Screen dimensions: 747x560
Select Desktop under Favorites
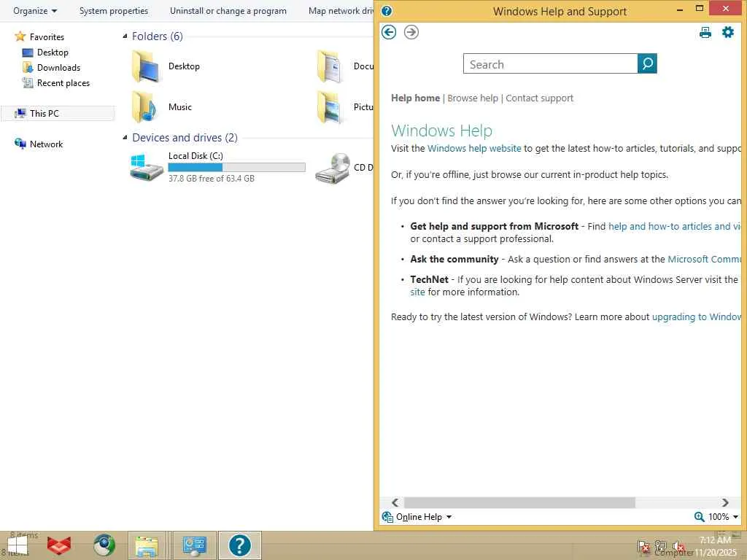[x=53, y=52]
